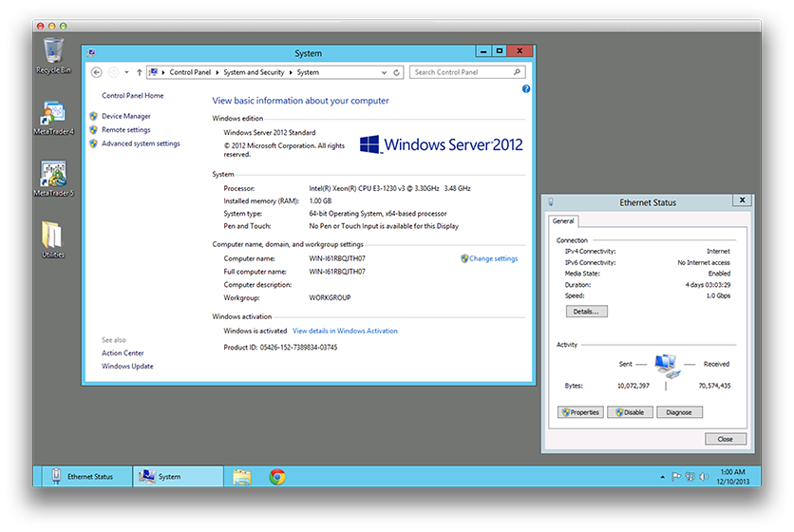Expand the chevron after System and Security
The width and height of the screenshot is (794, 532).
pyautogui.click(x=292, y=72)
